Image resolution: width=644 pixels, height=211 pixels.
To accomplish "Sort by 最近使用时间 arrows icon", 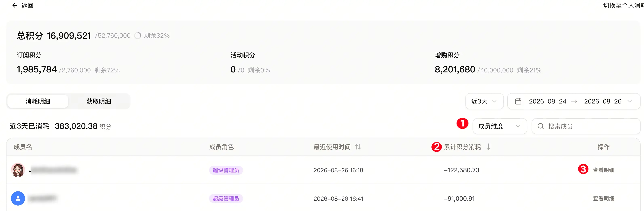I will tap(358, 147).
